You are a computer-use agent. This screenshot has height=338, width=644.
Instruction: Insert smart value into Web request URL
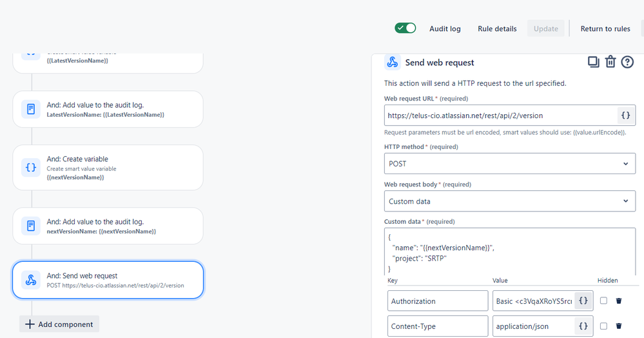(x=625, y=115)
